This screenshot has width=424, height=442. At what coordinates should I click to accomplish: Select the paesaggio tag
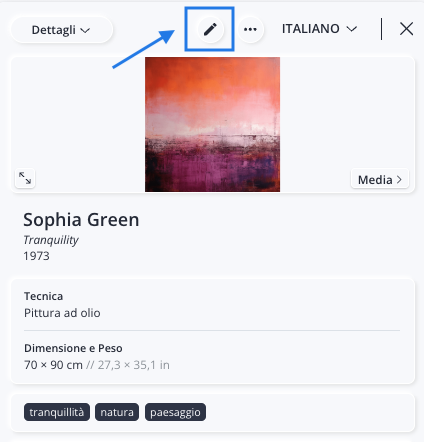click(175, 412)
